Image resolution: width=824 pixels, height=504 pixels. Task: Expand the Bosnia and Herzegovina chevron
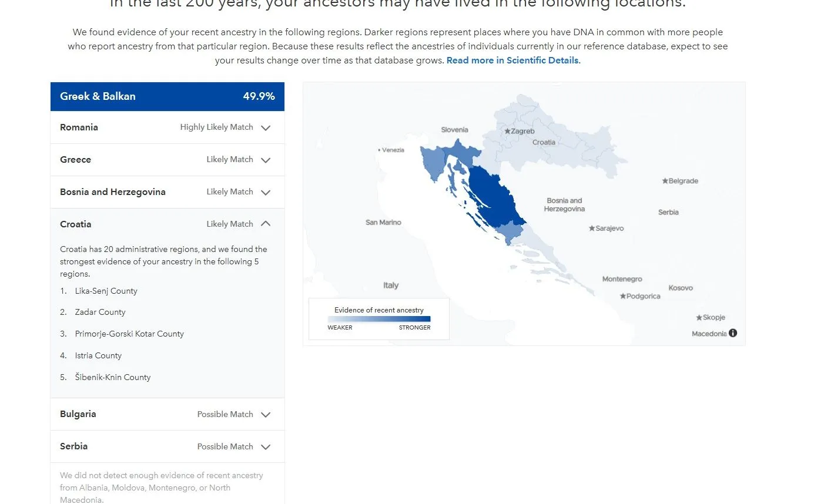tap(266, 192)
